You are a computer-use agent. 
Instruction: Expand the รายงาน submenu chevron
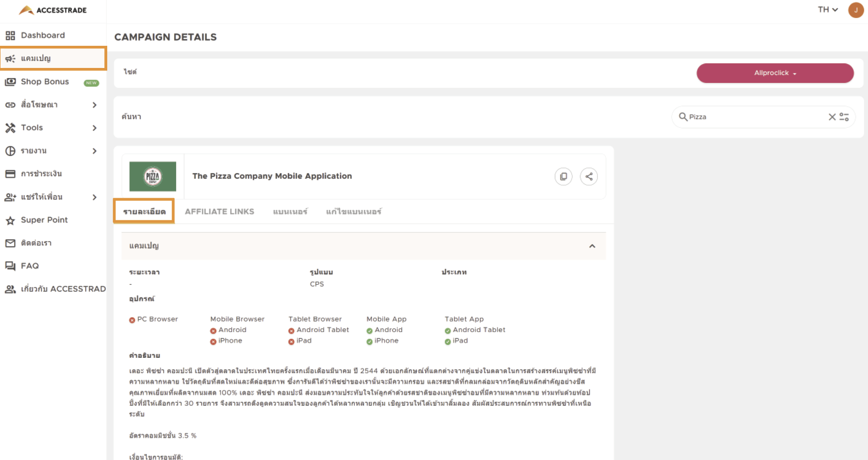94,151
